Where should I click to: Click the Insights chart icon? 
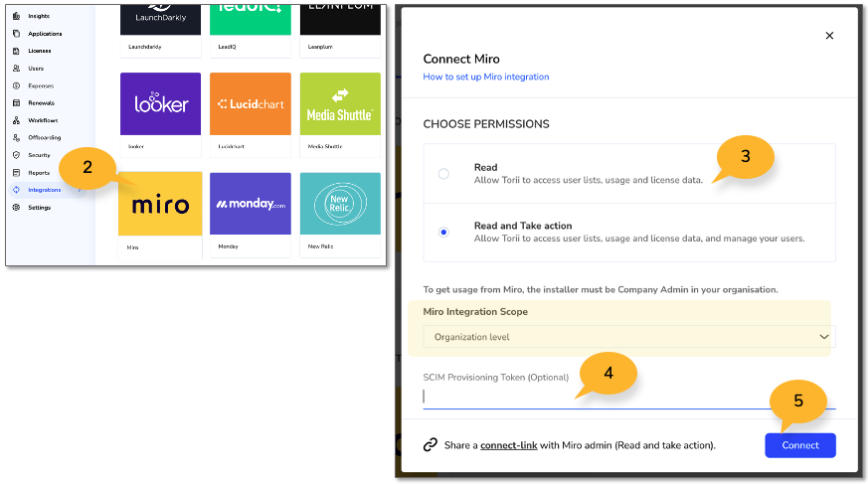click(16, 16)
